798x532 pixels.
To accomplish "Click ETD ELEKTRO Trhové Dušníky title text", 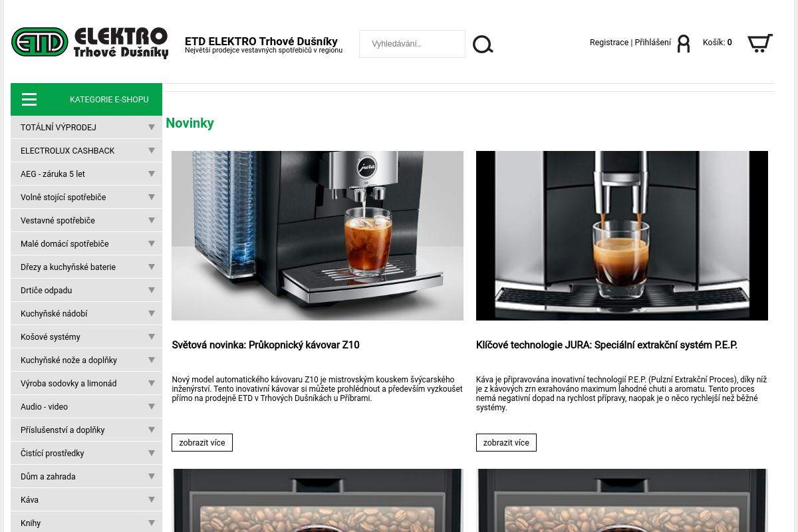I will point(261,41).
